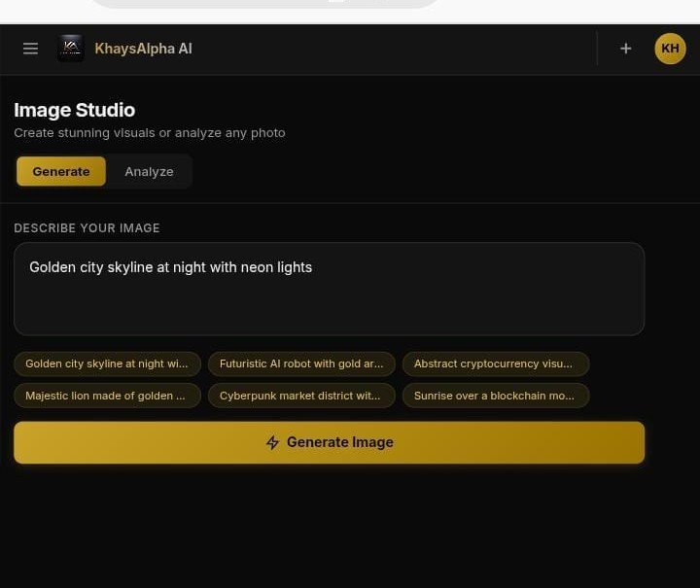Pick the Golden city skyline suggestion chip
Image resolution: width=700 pixels, height=588 pixels.
click(107, 363)
